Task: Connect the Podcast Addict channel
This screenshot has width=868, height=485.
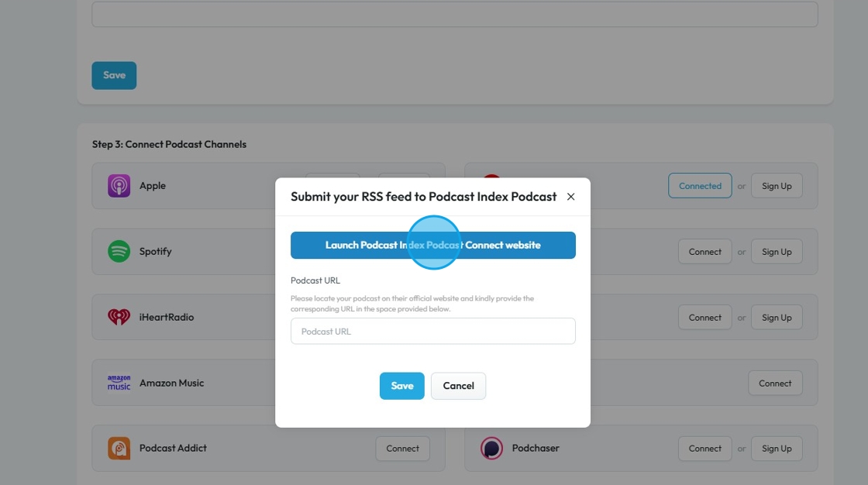Action: click(402, 448)
